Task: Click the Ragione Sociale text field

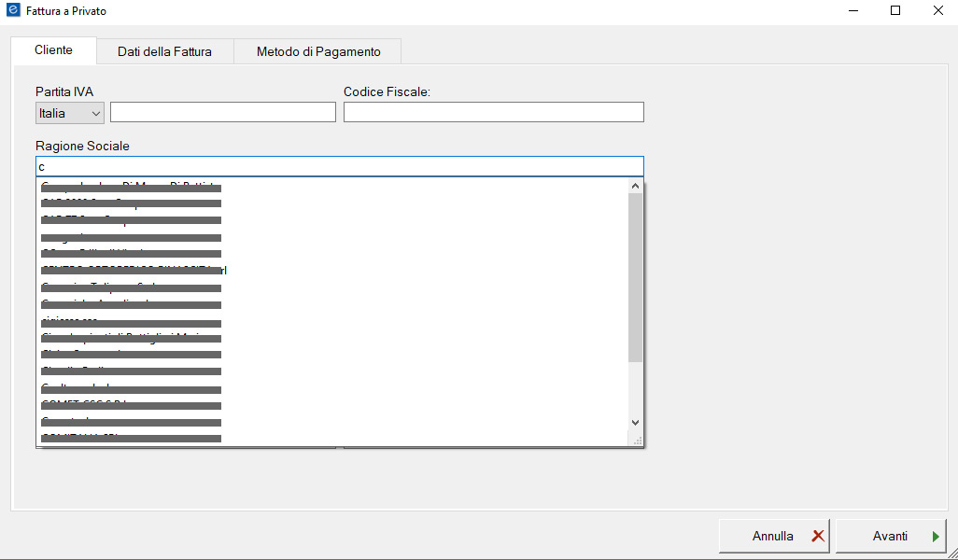Action: (340, 167)
